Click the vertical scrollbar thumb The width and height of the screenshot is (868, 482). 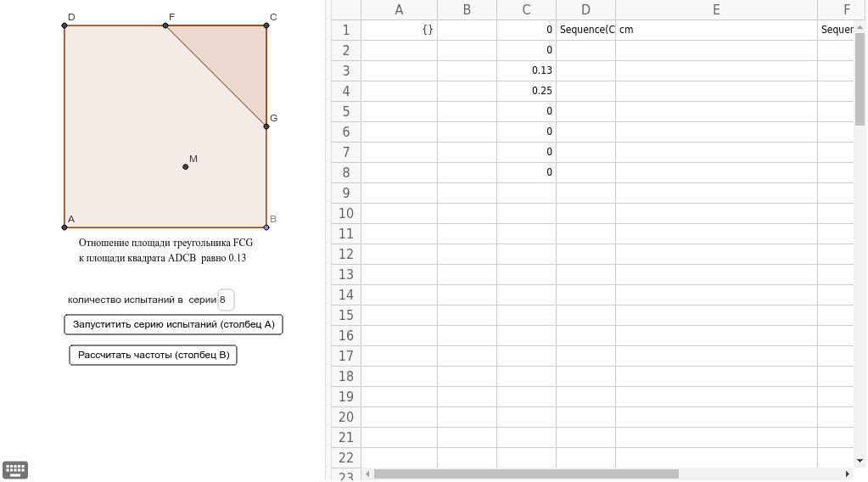tap(860, 79)
